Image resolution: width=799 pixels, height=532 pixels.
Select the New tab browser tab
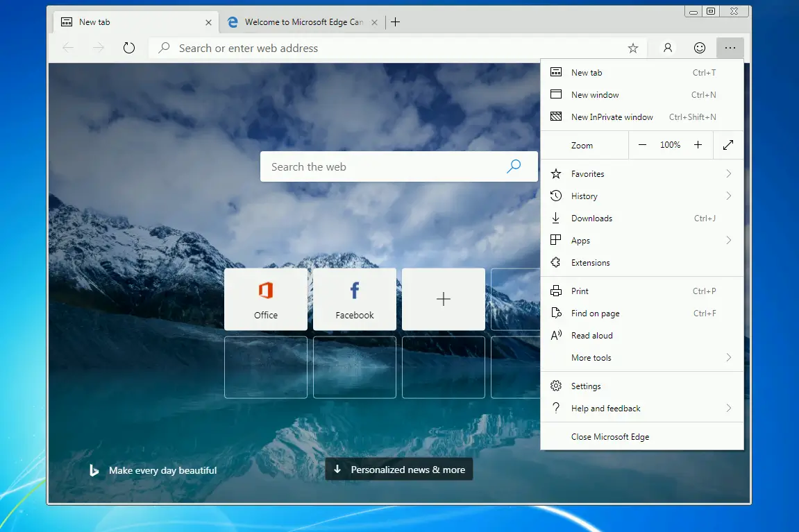point(135,22)
